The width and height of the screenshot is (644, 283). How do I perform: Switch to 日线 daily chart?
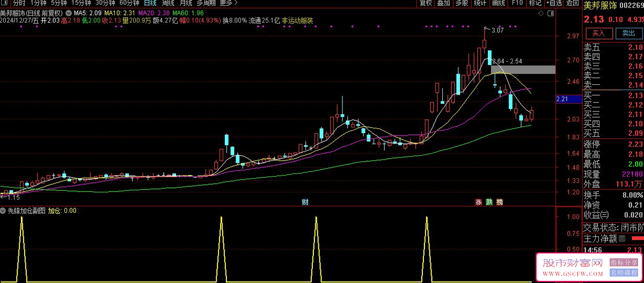click(150, 3)
